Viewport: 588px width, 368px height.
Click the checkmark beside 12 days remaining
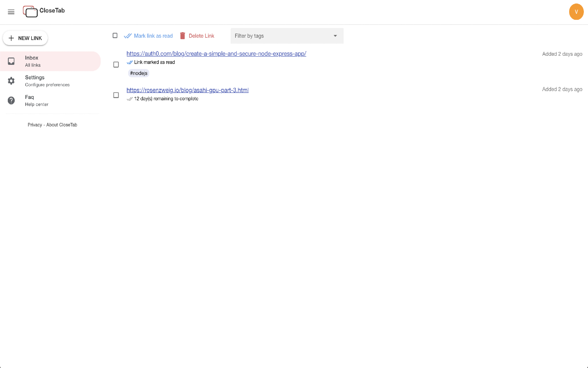point(130,98)
